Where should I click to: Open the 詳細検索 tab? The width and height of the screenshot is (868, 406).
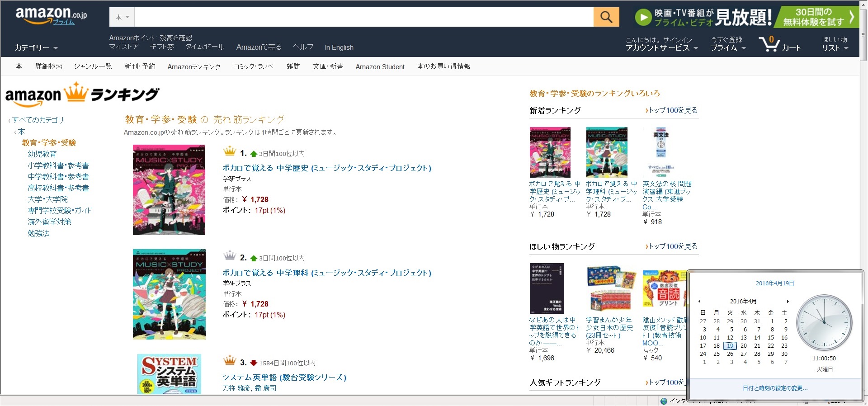pos(49,66)
